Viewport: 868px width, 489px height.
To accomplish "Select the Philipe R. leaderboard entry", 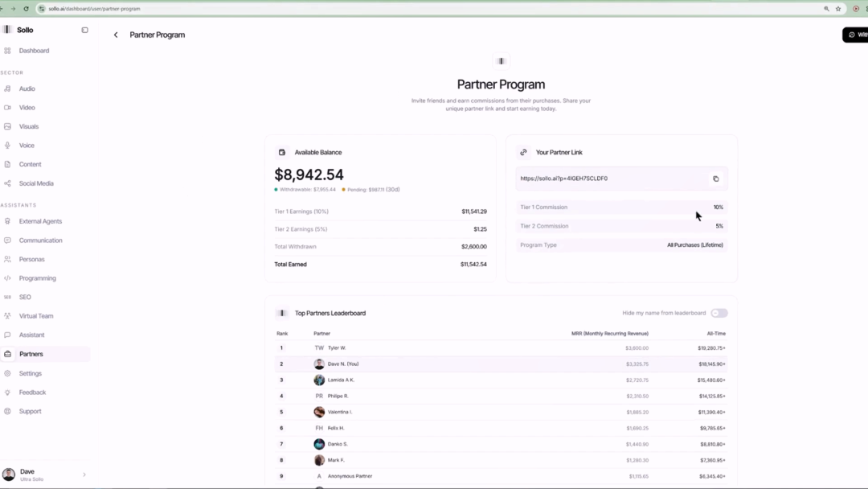I will 501,396.
